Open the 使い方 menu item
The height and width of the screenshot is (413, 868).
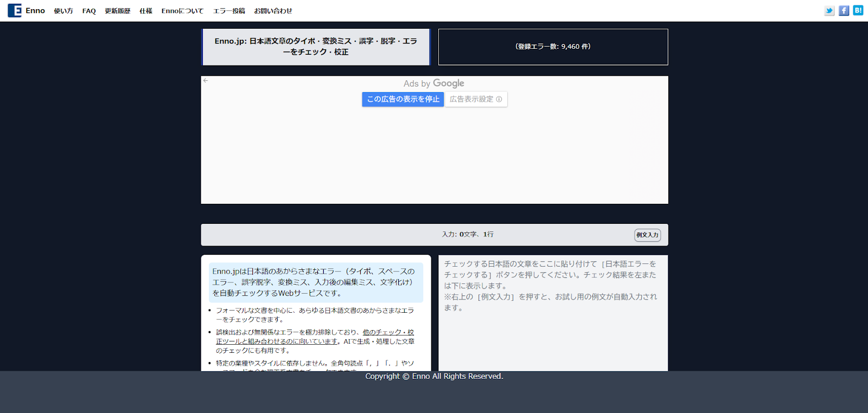coord(63,11)
